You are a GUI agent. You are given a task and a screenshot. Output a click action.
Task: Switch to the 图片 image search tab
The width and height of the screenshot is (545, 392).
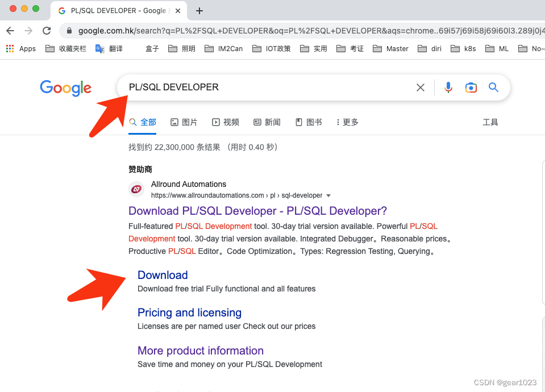click(184, 122)
